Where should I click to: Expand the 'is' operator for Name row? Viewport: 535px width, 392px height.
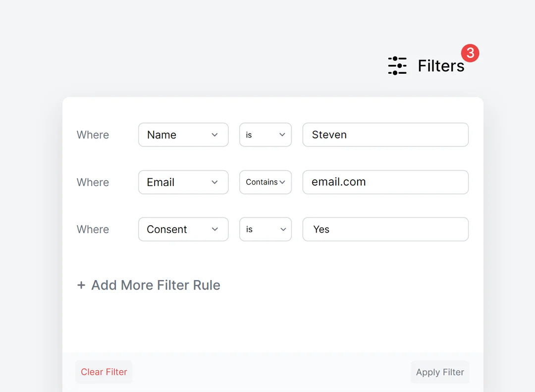pyautogui.click(x=265, y=135)
